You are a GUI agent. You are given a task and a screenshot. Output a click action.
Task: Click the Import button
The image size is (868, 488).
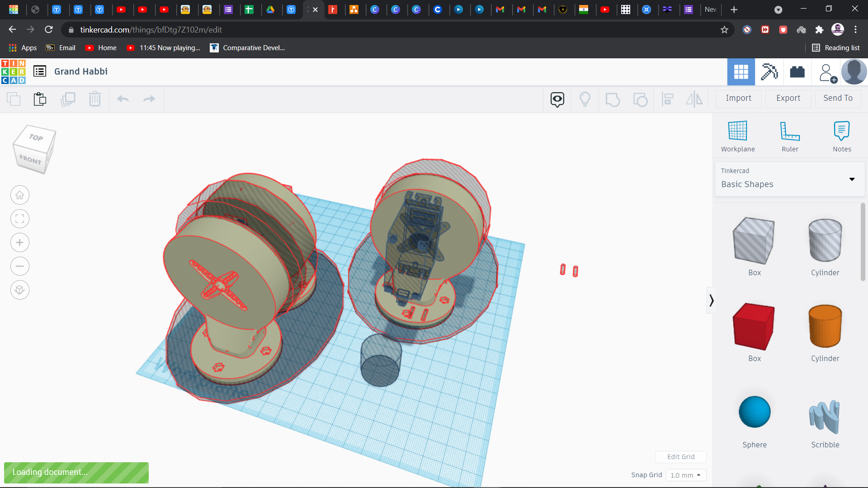point(738,98)
